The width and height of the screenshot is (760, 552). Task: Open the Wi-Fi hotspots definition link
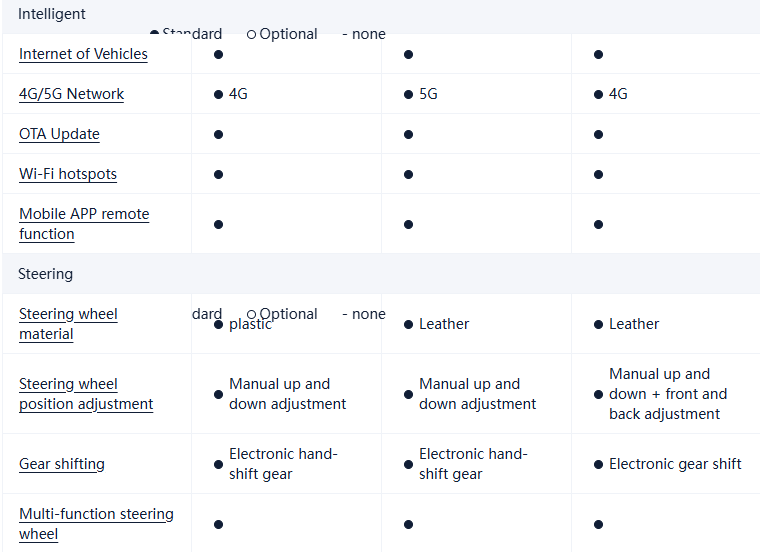(x=68, y=174)
